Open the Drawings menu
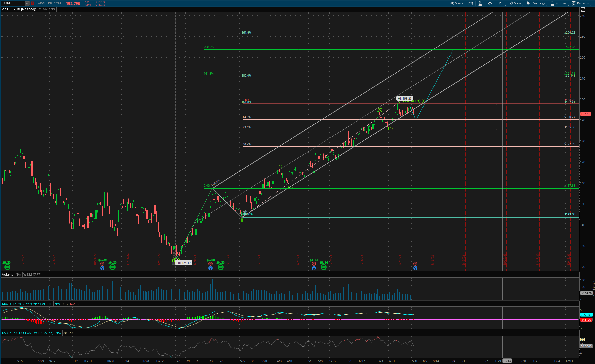The width and height of the screenshot is (595, 364). (536, 3)
